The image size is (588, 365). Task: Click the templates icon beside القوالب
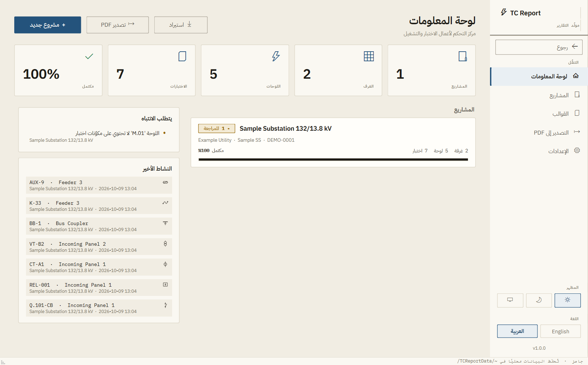(x=577, y=113)
